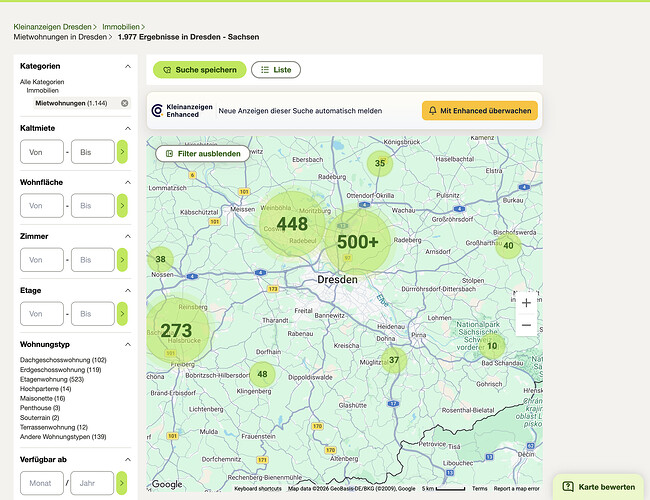
Task: Remove the Mietwohnungen category filter
Action: [x=124, y=103]
